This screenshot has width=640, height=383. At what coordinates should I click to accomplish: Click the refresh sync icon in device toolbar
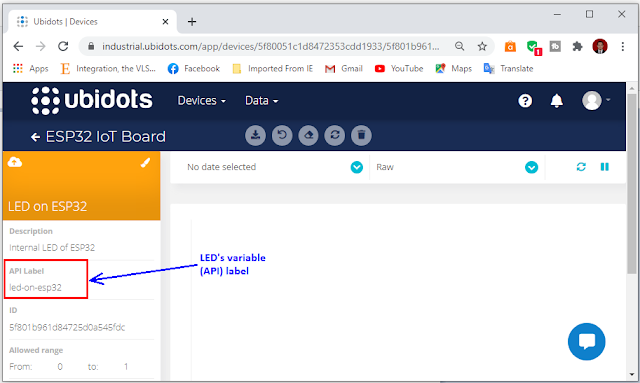(335, 135)
